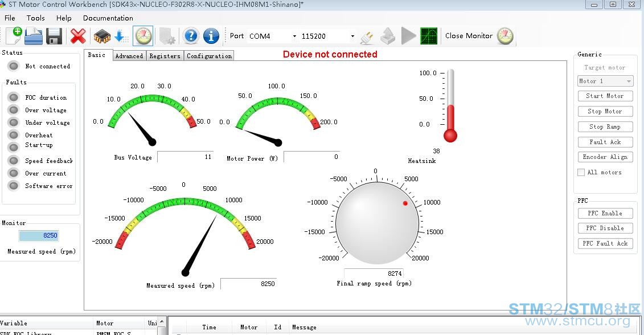Viewport: 644px width, 335px height.
Task: Click the FOC duration fault indicator
Action: point(14,97)
